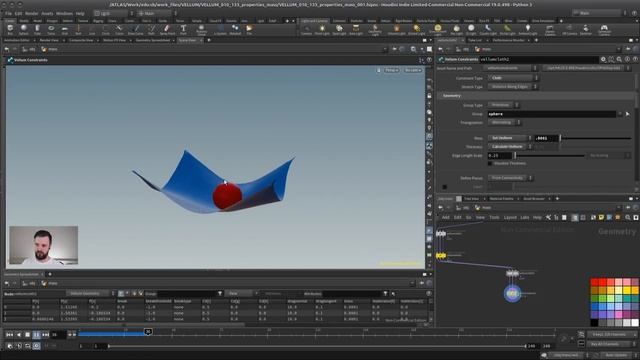The image size is (640, 360).
Task: Add a Camera from the lights shelf
Action: [x=306, y=29]
